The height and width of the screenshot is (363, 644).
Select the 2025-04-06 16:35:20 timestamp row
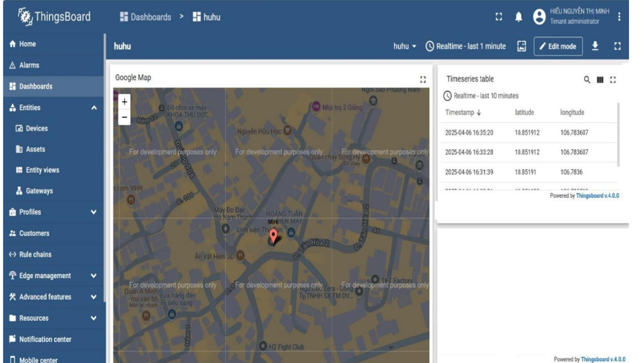pyautogui.click(x=528, y=132)
